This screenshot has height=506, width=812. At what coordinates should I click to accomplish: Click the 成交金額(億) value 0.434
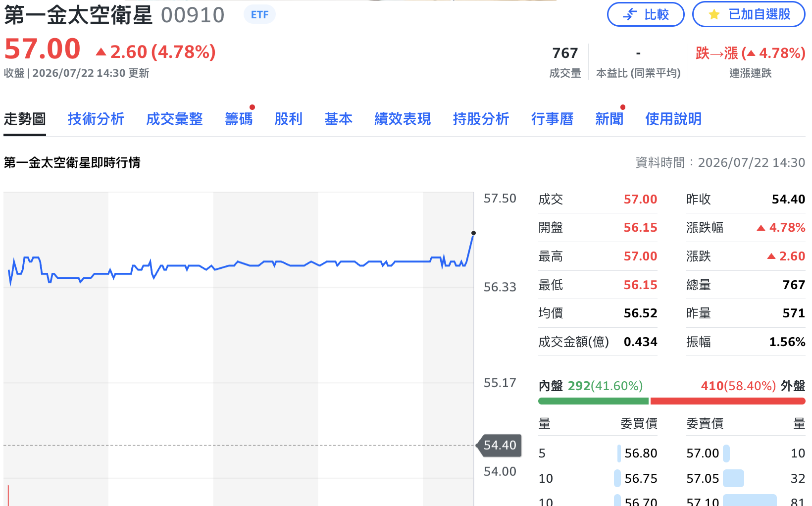(x=640, y=342)
